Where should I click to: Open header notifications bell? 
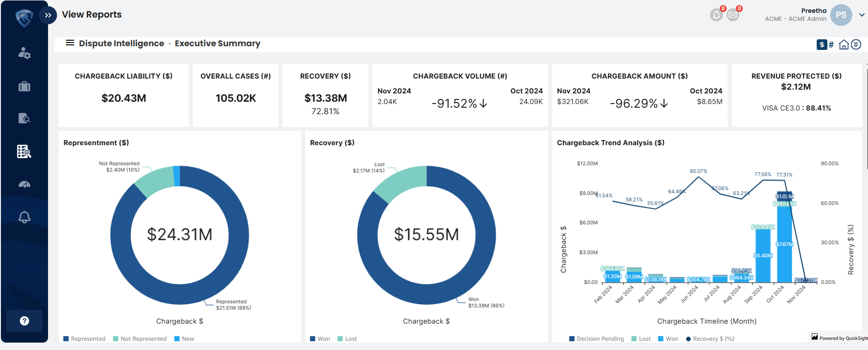716,15
